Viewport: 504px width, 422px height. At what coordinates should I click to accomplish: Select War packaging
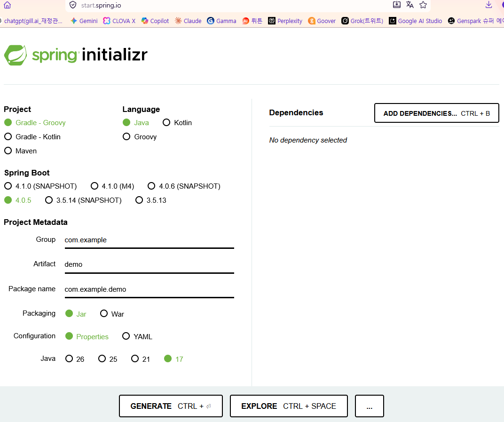pyautogui.click(x=112, y=314)
